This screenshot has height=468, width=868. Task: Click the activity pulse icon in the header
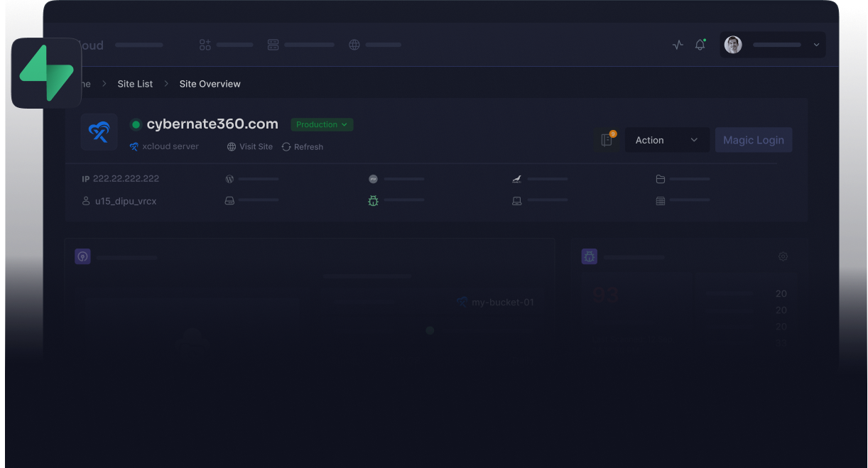[677, 44]
